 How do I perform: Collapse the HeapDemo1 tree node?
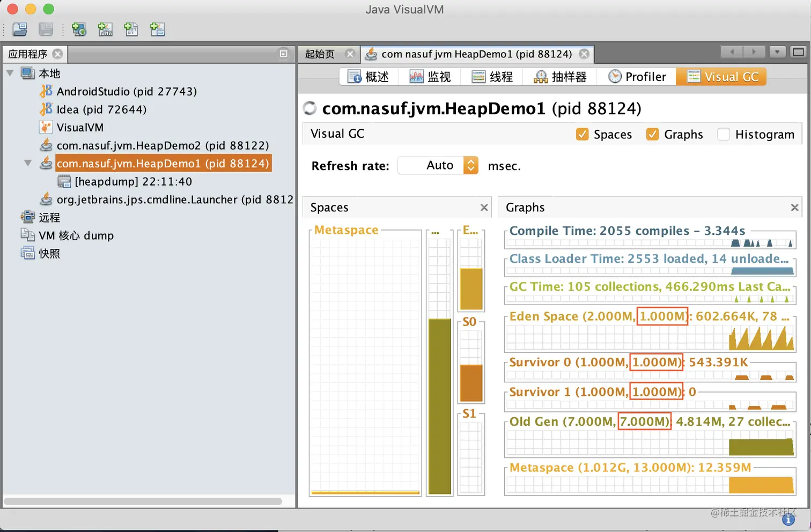coord(28,163)
